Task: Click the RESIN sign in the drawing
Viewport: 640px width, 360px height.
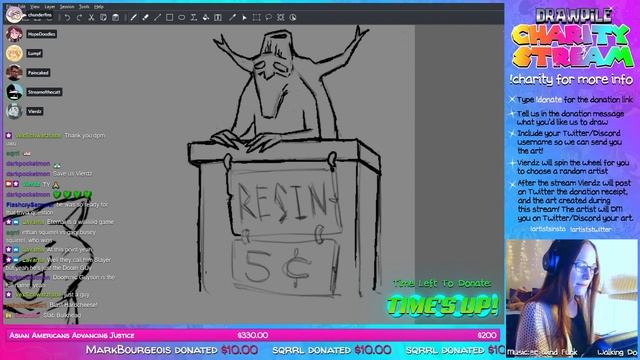Action: click(x=285, y=201)
